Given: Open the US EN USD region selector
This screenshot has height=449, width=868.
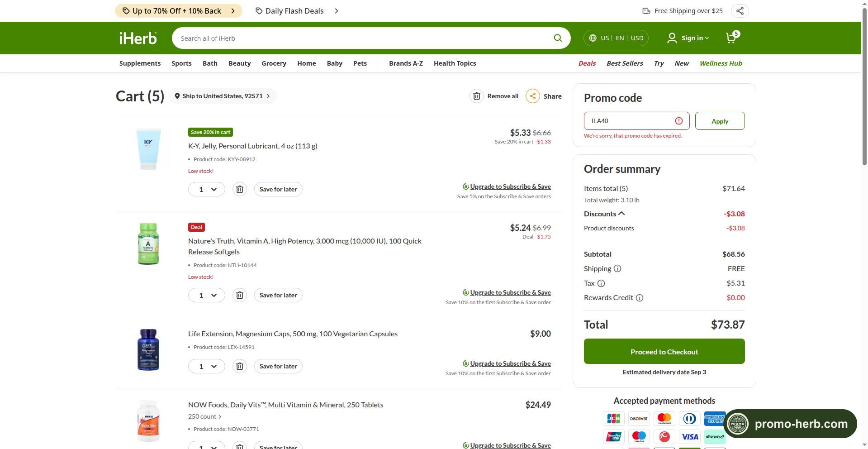Looking at the screenshot, I should pyautogui.click(x=616, y=38).
